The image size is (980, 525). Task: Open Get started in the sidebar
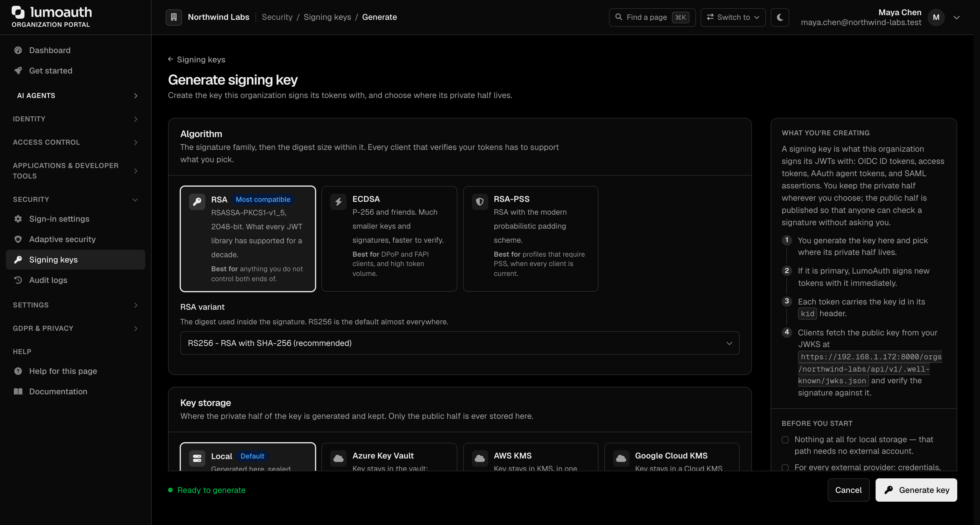coord(75,71)
